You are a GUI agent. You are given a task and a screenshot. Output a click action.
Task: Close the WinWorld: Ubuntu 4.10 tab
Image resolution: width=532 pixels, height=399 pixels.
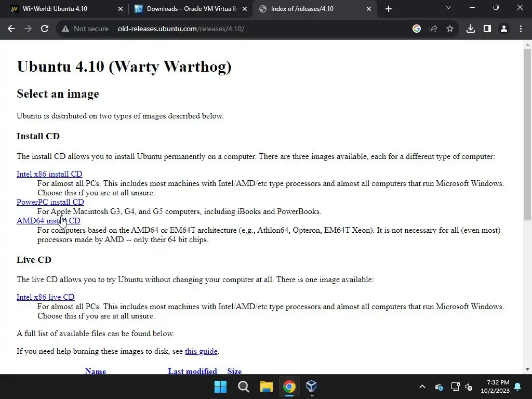[x=121, y=9]
